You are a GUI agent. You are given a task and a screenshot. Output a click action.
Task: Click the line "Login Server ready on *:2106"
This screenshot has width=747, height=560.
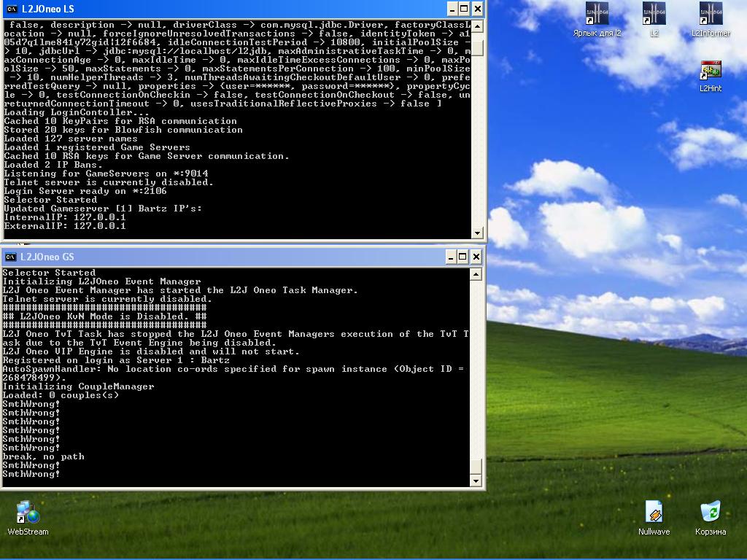click(x=86, y=191)
